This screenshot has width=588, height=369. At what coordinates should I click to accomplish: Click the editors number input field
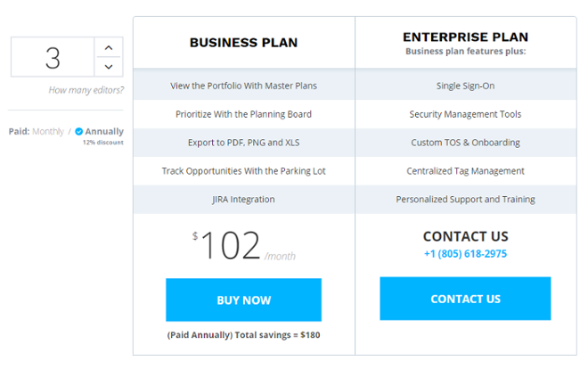[x=53, y=57]
